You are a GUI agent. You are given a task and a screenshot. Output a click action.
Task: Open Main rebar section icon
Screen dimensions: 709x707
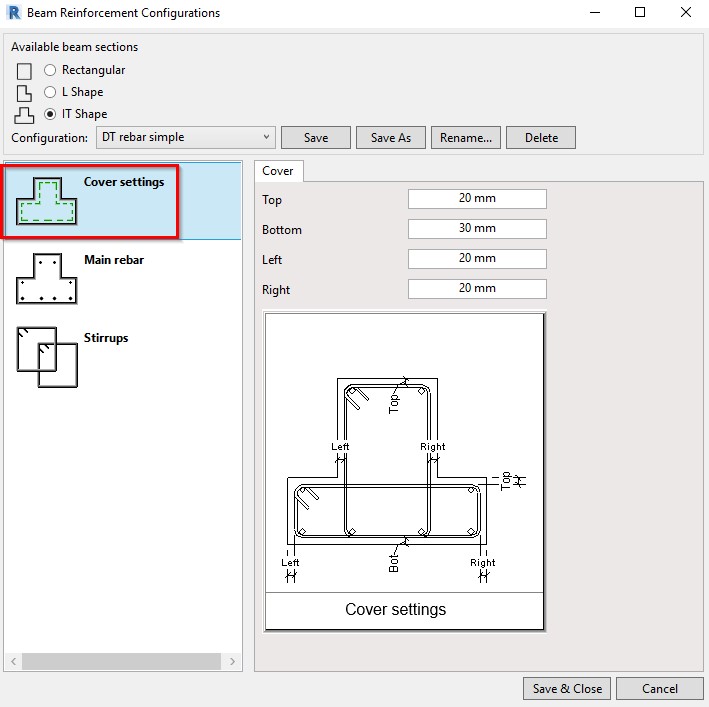(x=46, y=278)
